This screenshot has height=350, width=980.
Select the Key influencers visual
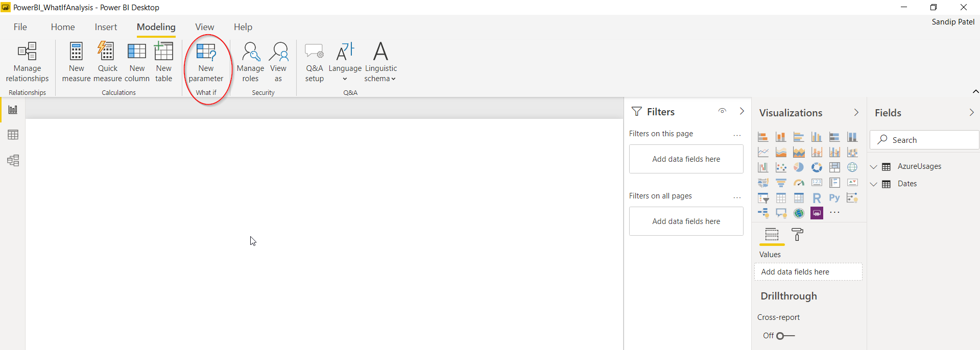click(x=852, y=198)
